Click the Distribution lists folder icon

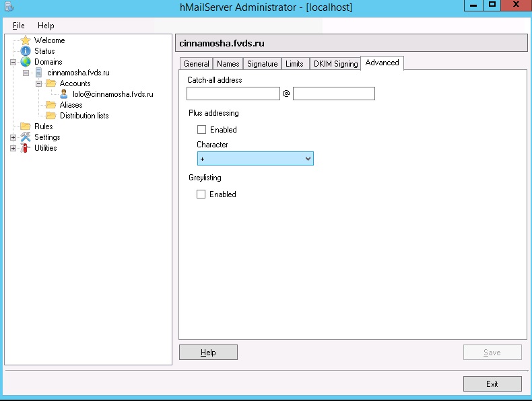pos(51,116)
